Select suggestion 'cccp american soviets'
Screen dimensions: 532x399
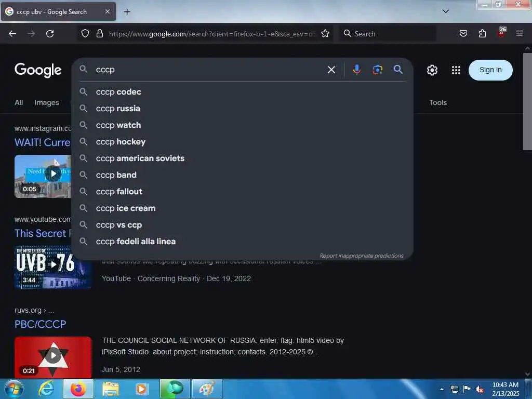click(242, 158)
